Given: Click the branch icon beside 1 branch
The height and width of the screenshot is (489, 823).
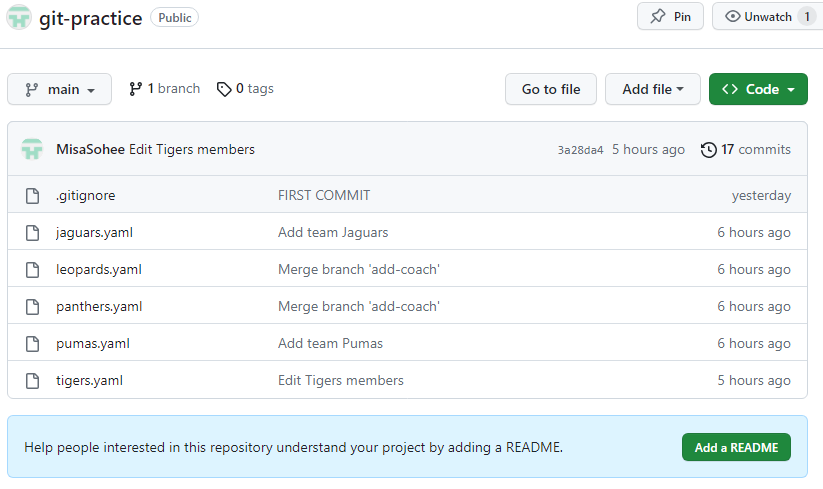Looking at the screenshot, I should pos(136,89).
